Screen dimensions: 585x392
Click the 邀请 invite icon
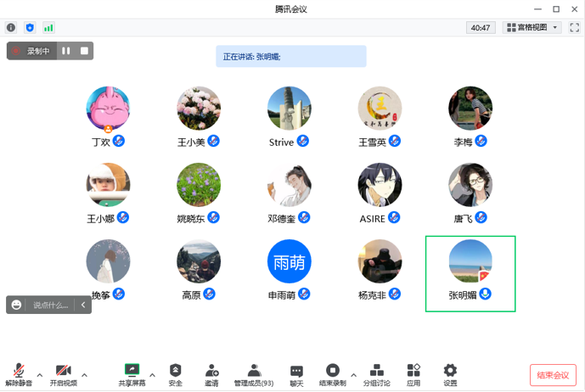pos(211,374)
